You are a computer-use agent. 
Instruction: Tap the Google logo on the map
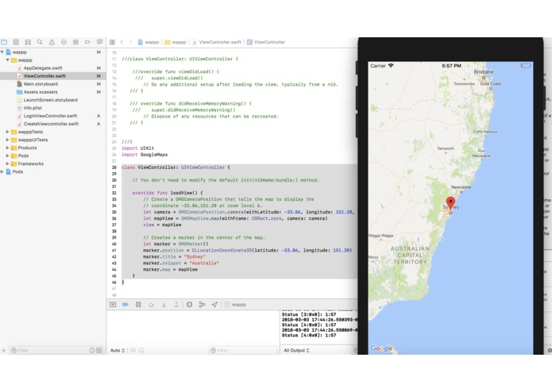click(381, 348)
